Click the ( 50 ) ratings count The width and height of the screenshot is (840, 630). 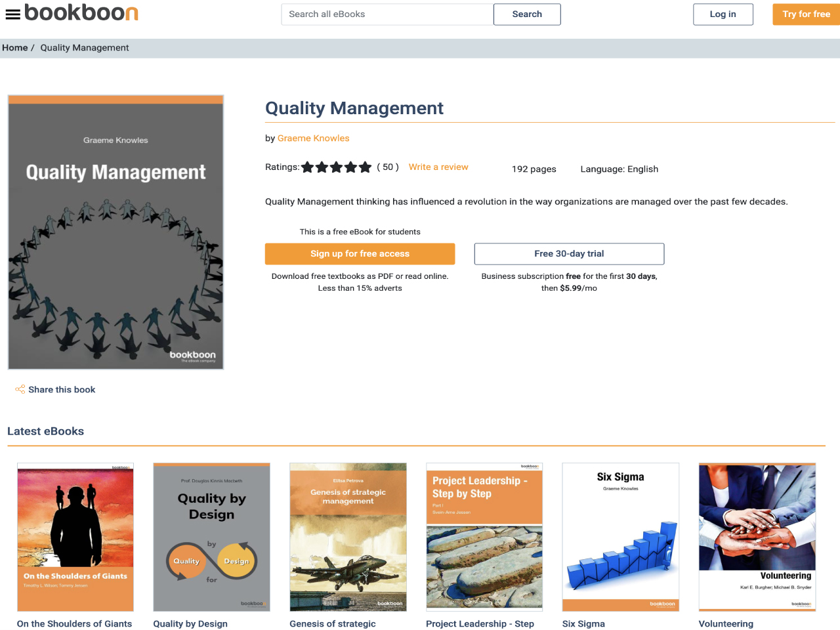click(x=388, y=167)
